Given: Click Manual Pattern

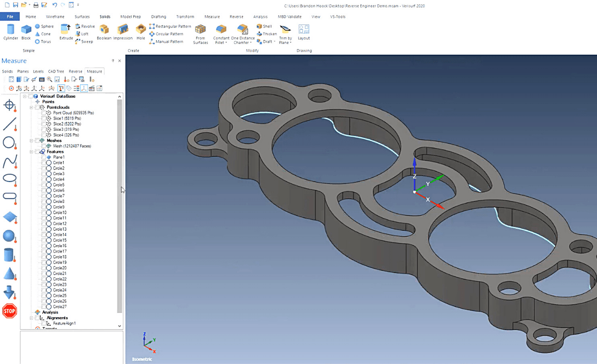Looking at the screenshot, I should tap(166, 42).
